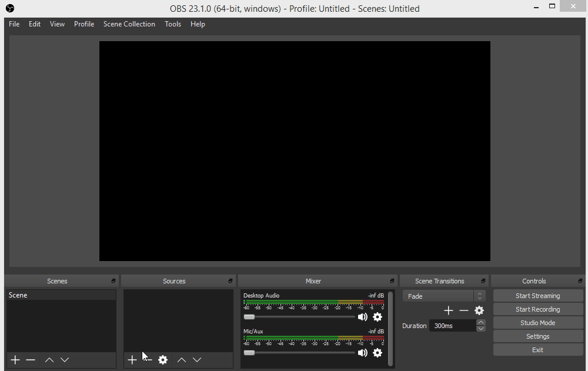Adjust Desktop Audio volume slider
The height and width of the screenshot is (371, 588).
(x=299, y=317)
